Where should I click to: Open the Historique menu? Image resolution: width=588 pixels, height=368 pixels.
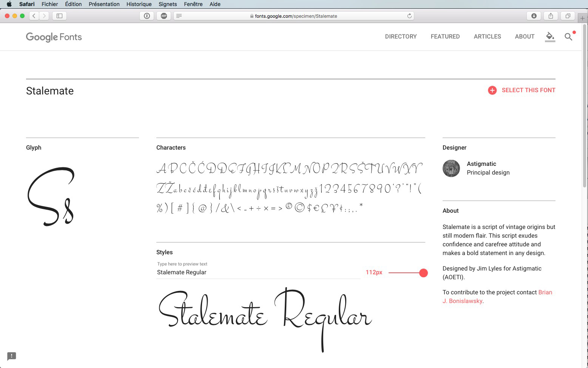(139, 4)
